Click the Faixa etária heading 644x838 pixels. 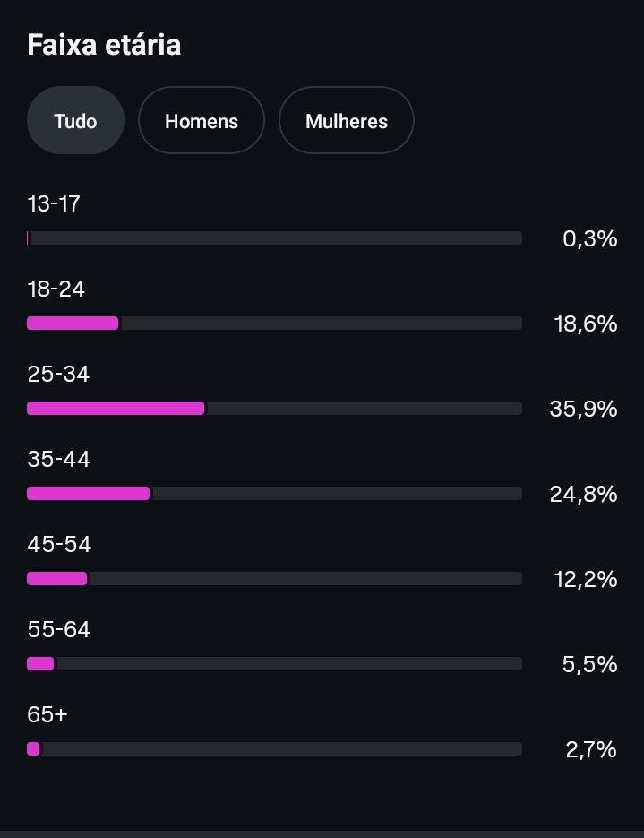(x=104, y=45)
